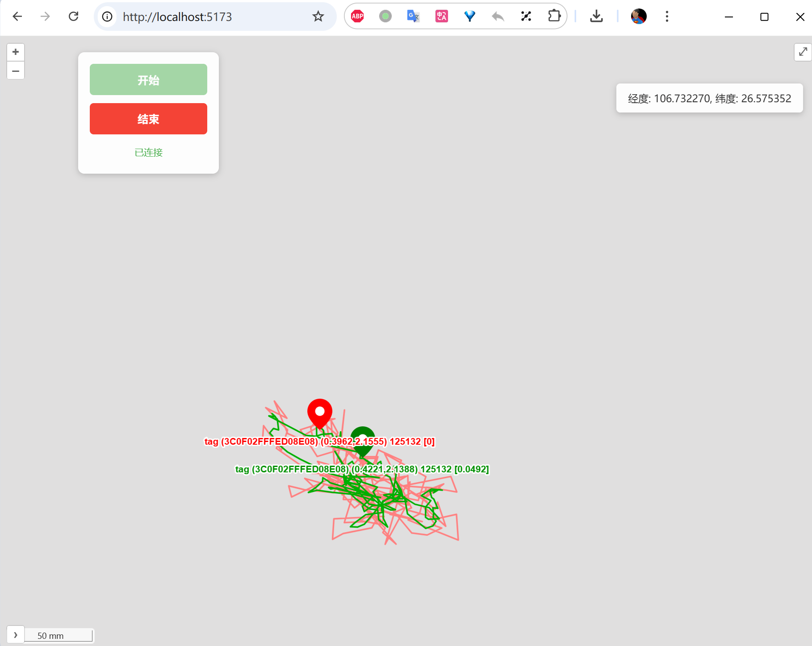The height and width of the screenshot is (646, 812).
Task: Reload the current page
Action: click(x=74, y=17)
